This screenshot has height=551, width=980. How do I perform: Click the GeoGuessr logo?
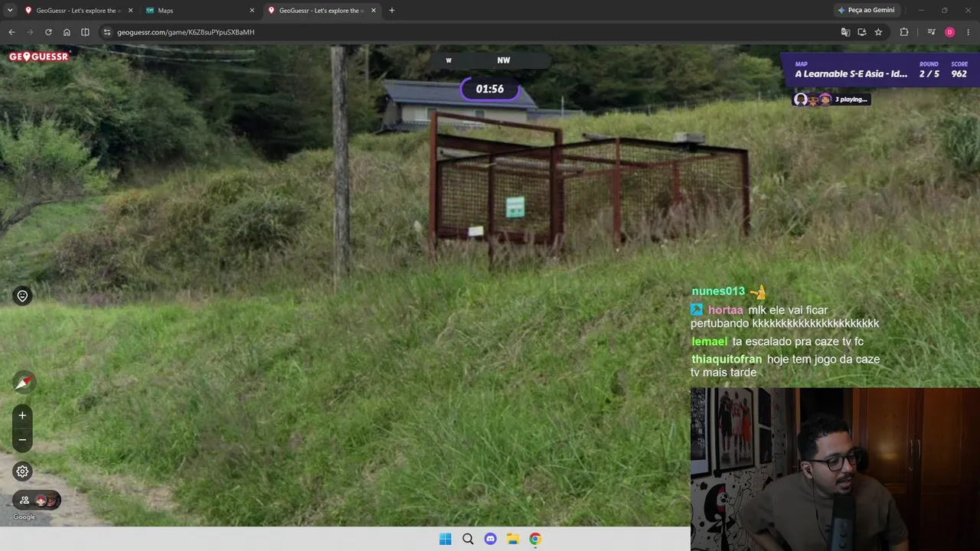coord(39,57)
